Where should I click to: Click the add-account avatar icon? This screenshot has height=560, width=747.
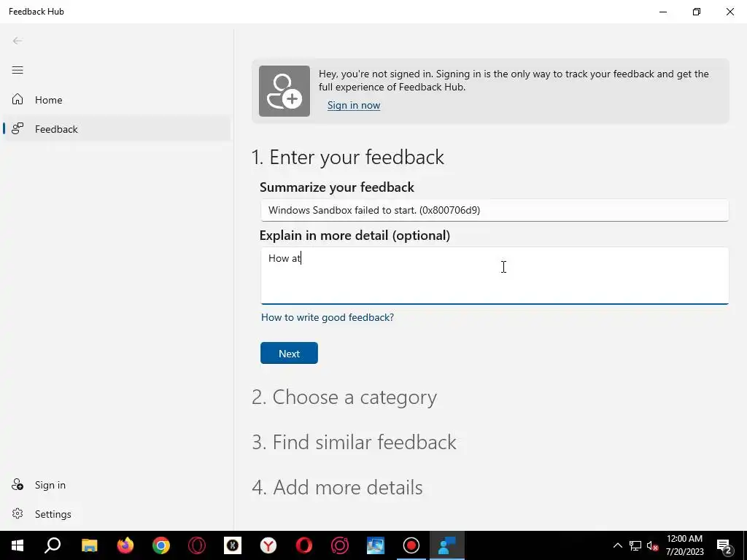click(285, 91)
